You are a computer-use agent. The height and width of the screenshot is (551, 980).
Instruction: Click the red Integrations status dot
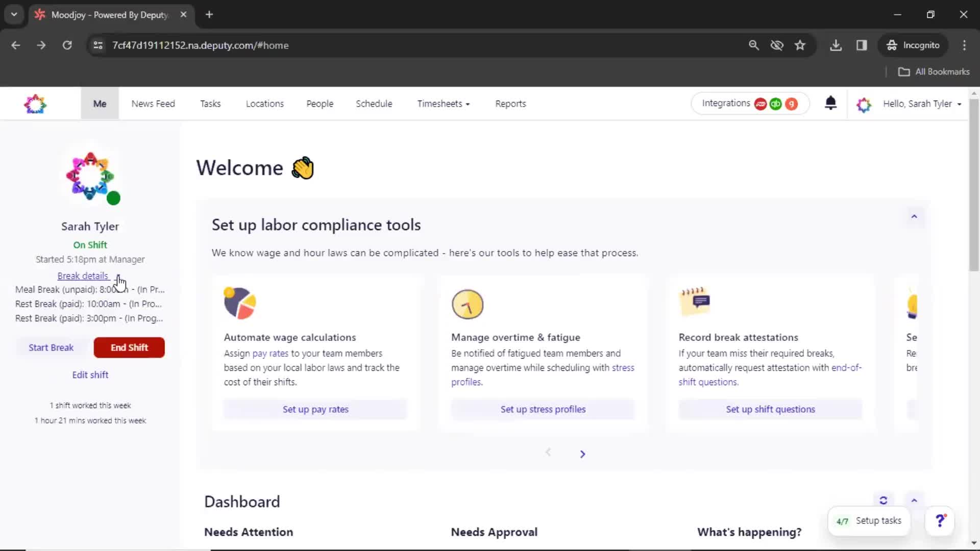pos(761,104)
